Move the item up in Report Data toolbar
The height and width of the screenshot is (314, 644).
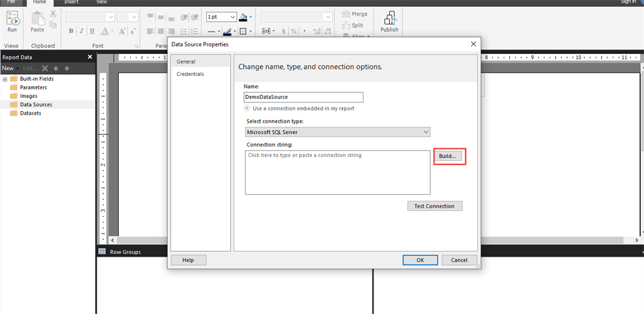(56, 68)
